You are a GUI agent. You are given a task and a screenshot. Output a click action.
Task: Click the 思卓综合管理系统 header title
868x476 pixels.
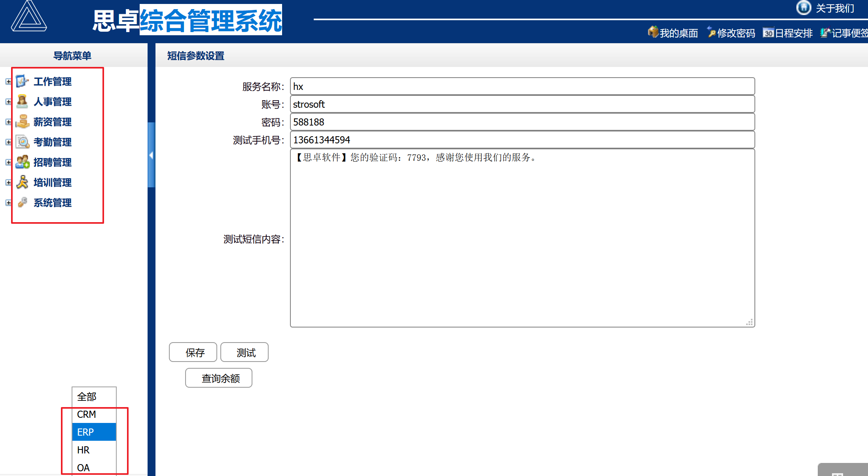point(187,20)
